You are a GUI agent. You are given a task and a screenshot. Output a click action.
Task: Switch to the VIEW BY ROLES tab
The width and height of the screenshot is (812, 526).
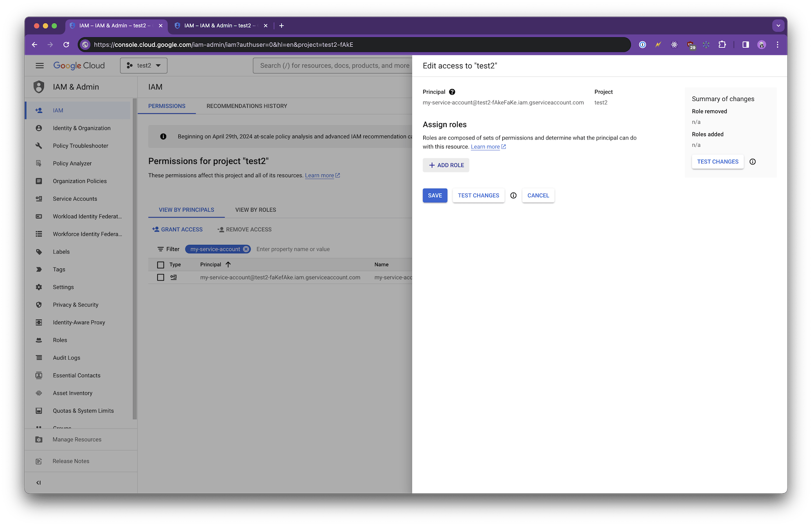[255, 210]
